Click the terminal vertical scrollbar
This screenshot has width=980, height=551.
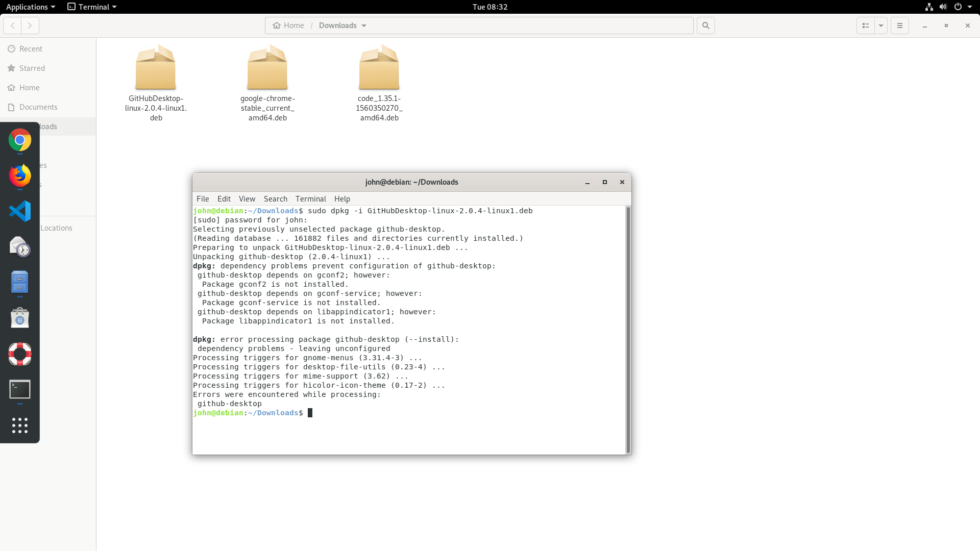coord(628,330)
